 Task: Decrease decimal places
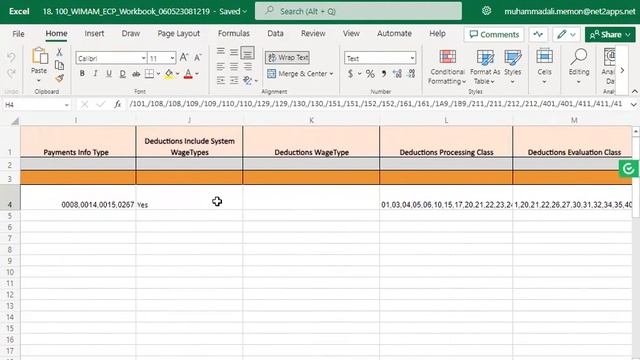[411, 74]
